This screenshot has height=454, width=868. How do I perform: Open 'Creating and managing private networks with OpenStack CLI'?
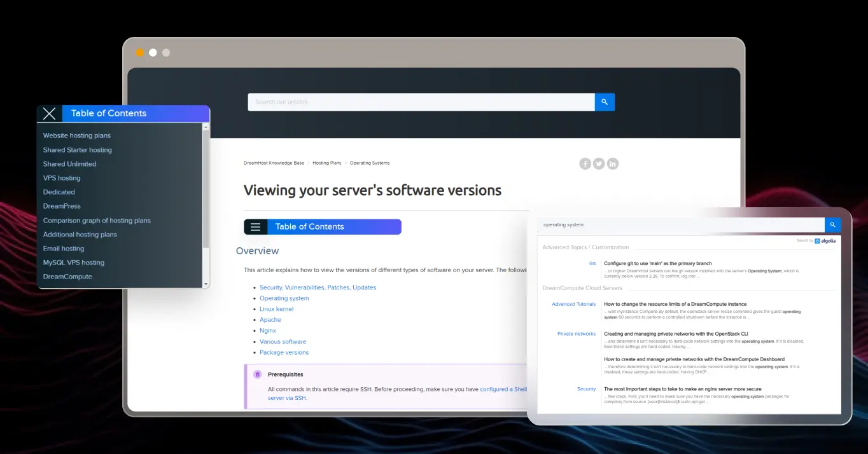tap(676, 334)
